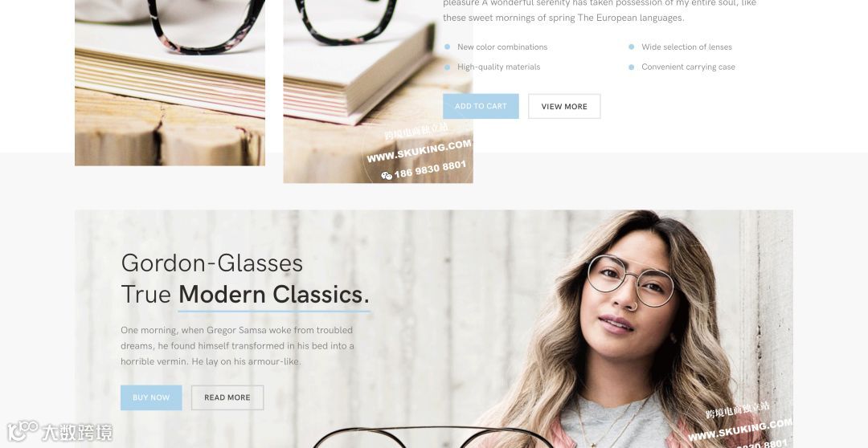Image resolution: width=868 pixels, height=448 pixels.
Task: Click the Convenient carrying case feature text
Action: pos(688,67)
